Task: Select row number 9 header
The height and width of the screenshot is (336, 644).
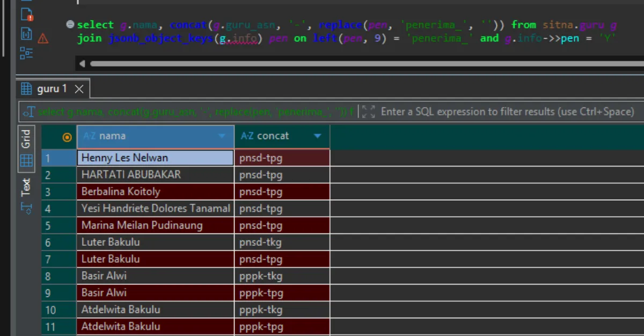Action: pos(59,293)
